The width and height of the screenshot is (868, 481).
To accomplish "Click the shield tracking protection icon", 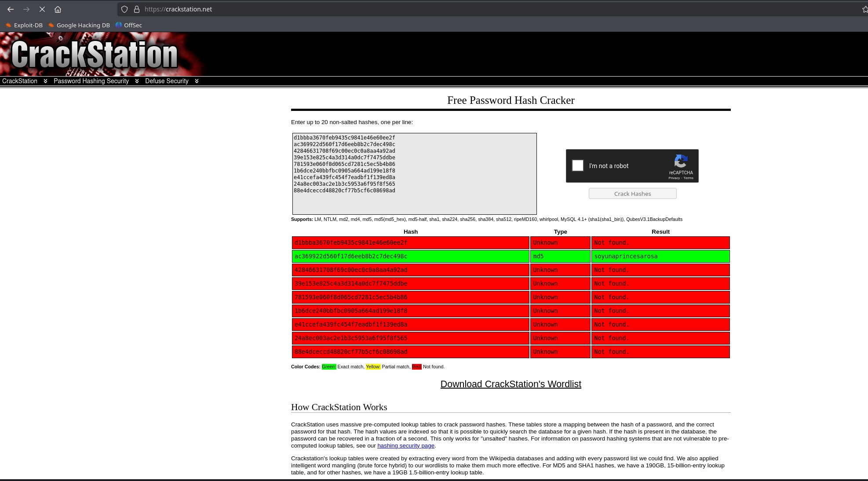I will [124, 9].
